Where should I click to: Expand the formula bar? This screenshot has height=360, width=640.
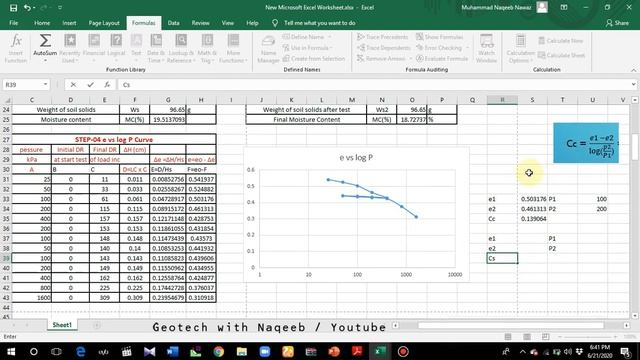(x=633, y=84)
